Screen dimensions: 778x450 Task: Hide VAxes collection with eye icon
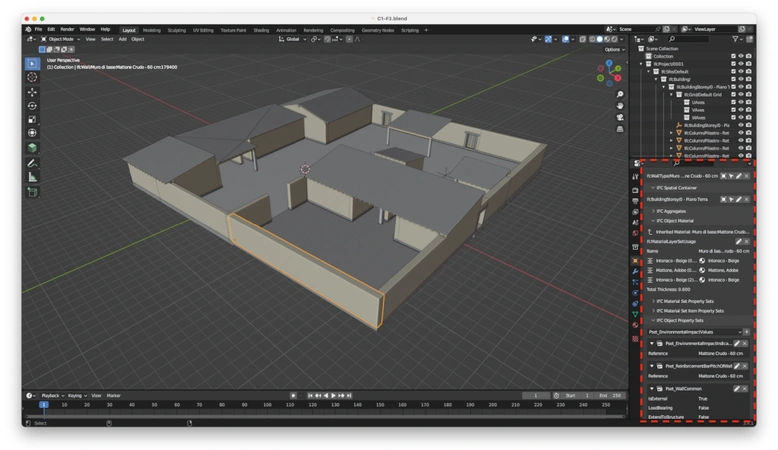[x=741, y=110]
